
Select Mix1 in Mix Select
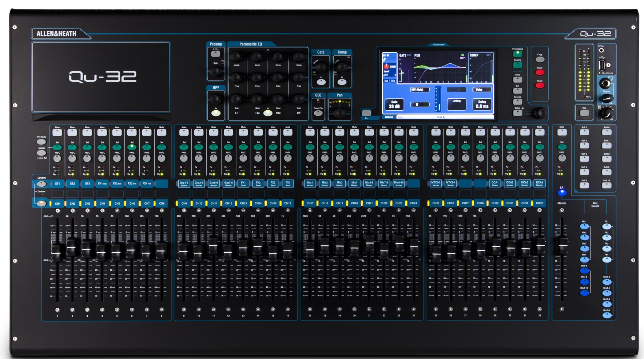coord(584,226)
